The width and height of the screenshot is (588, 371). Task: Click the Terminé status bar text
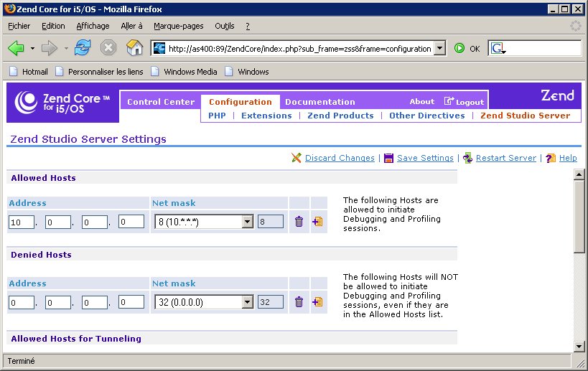[x=21, y=361]
